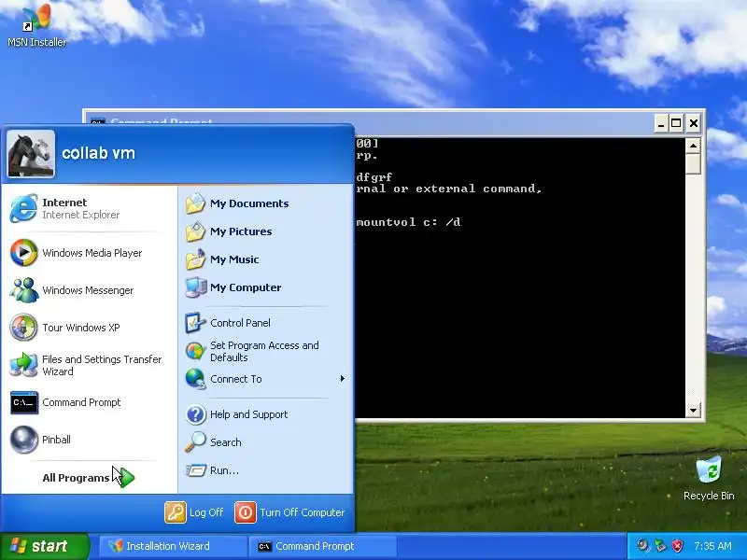Close the Command Prompt window
Image resolution: width=747 pixels, height=560 pixels.
coord(694,124)
